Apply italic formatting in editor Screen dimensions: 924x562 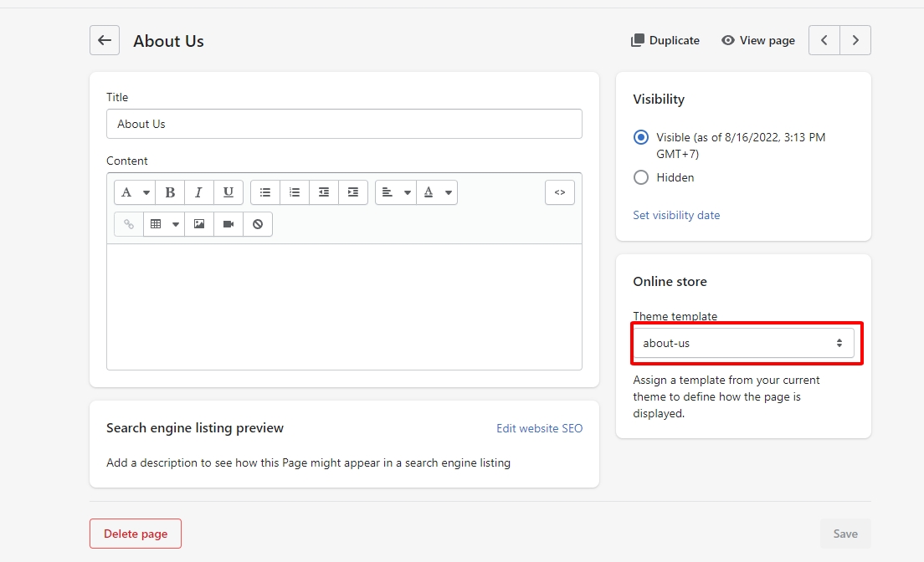pyautogui.click(x=198, y=192)
